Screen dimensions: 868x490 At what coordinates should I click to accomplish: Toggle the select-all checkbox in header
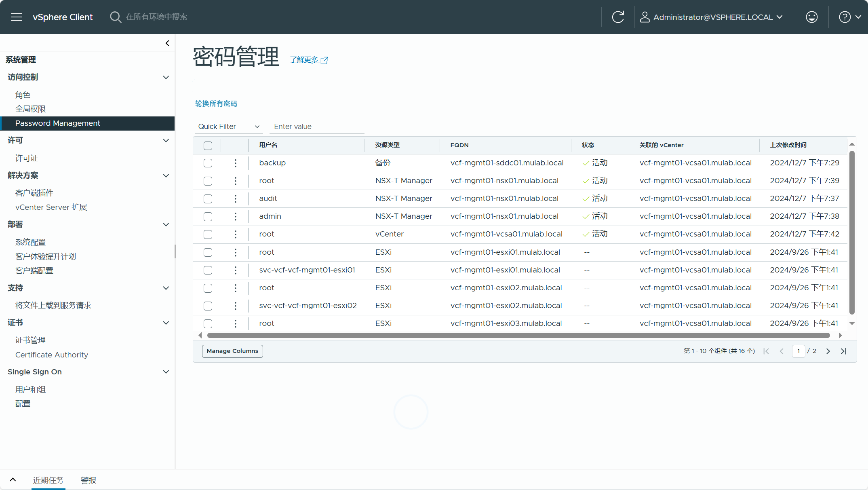(x=208, y=145)
